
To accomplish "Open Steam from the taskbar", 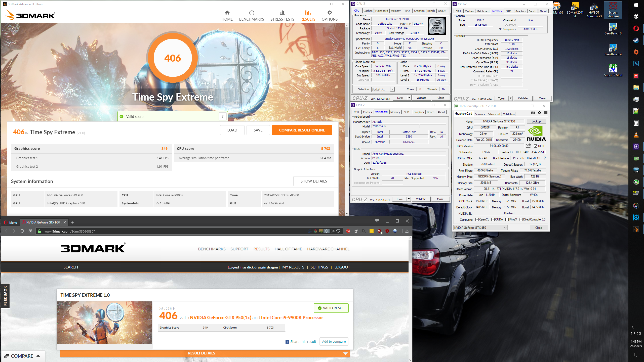I will tap(636, 40).
